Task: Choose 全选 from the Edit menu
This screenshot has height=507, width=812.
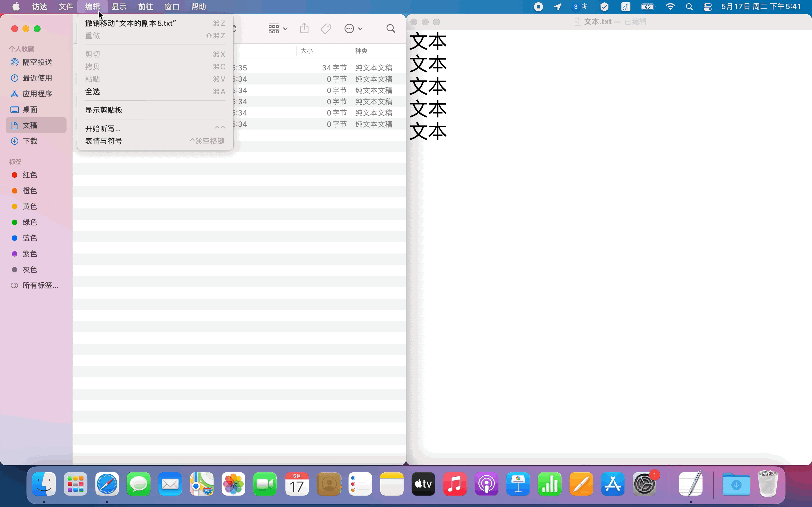Action: tap(92, 92)
